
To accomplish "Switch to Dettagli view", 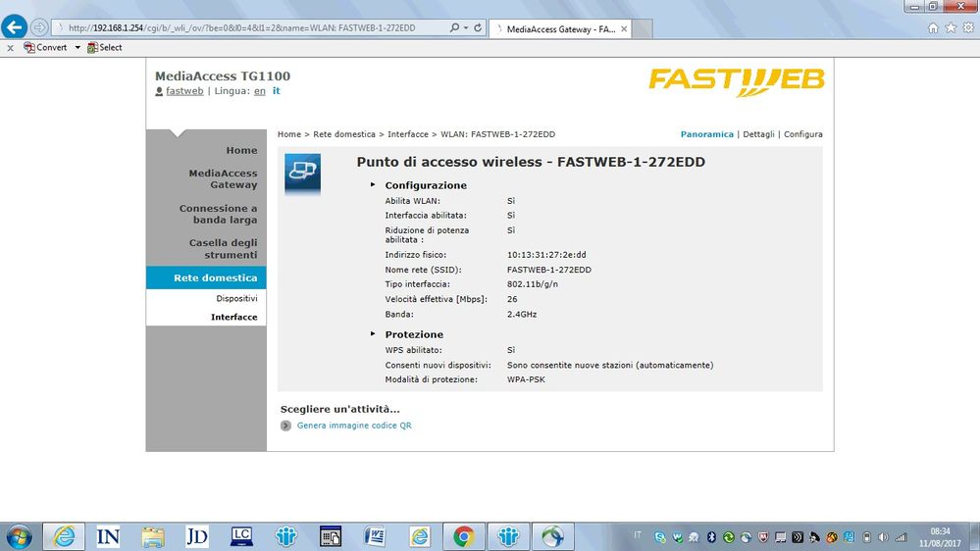I will pyautogui.click(x=758, y=134).
